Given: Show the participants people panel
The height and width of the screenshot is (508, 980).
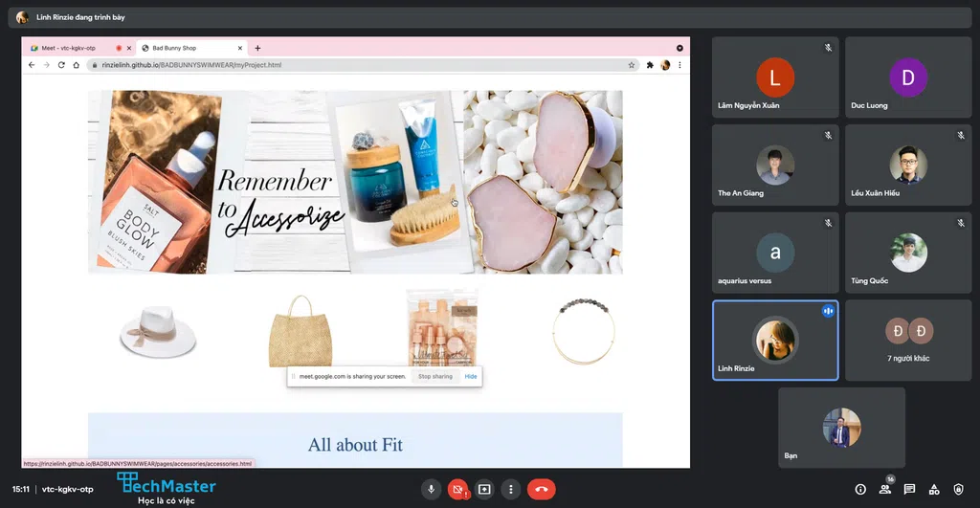Looking at the screenshot, I should click(x=885, y=489).
